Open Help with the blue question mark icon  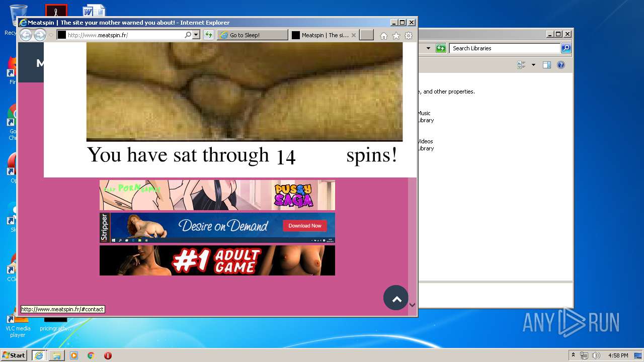coord(561,65)
